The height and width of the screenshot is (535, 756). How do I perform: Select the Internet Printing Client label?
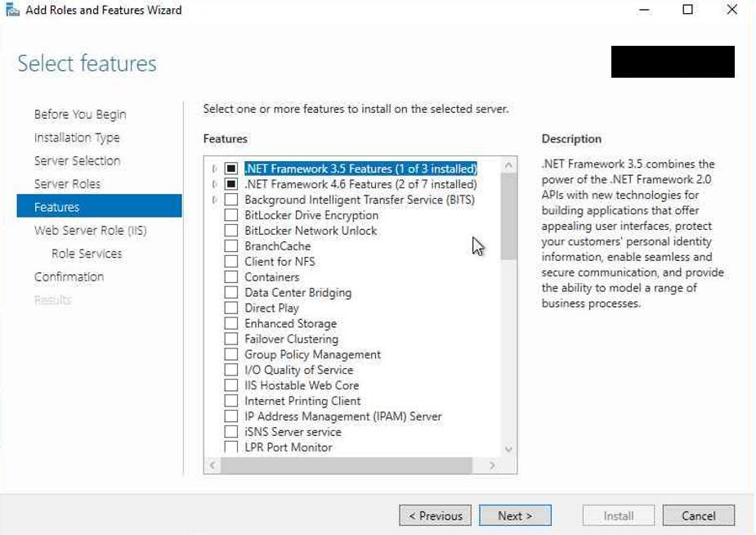coord(302,401)
